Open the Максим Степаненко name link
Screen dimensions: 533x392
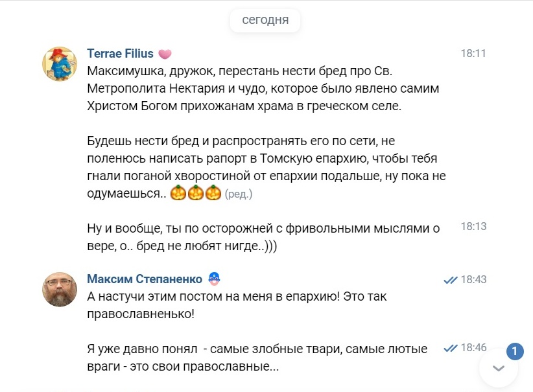144,279
